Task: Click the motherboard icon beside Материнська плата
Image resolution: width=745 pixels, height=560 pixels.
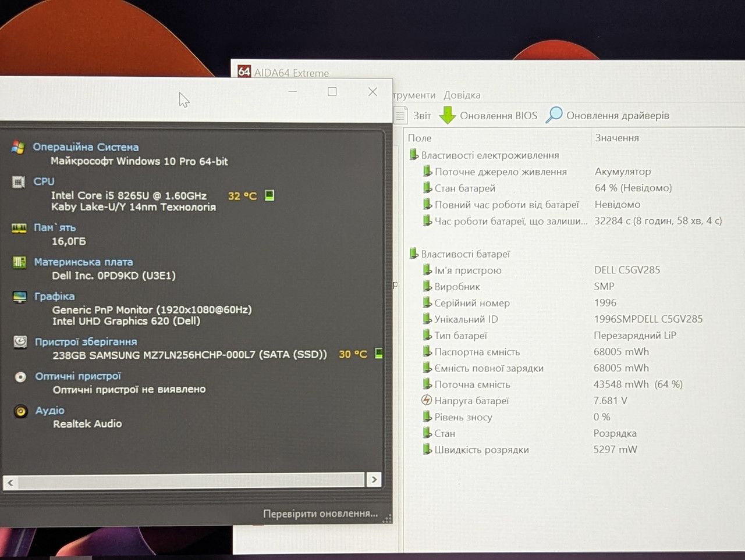Action: [19, 262]
